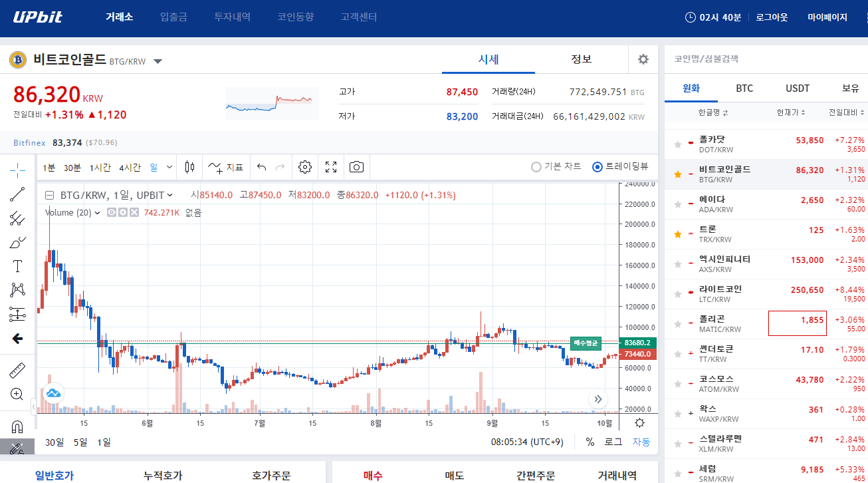Open the 거래소 exchange menu
The image size is (868, 483).
[120, 17]
